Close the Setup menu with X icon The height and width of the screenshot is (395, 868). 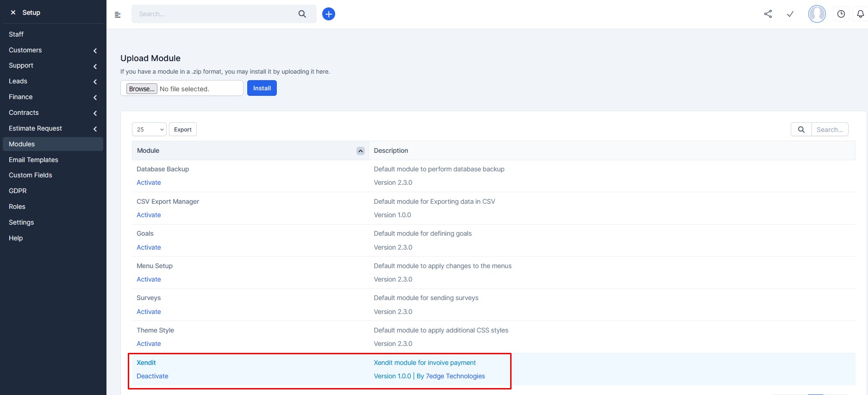[x=13, y=13]
